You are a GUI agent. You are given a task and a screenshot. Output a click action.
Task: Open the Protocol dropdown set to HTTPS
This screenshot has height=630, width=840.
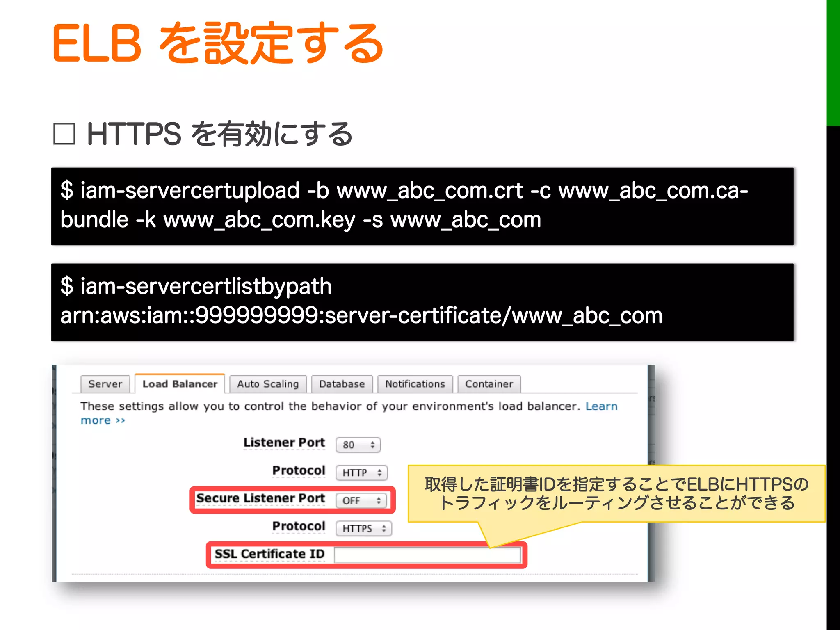pos(364,529)
